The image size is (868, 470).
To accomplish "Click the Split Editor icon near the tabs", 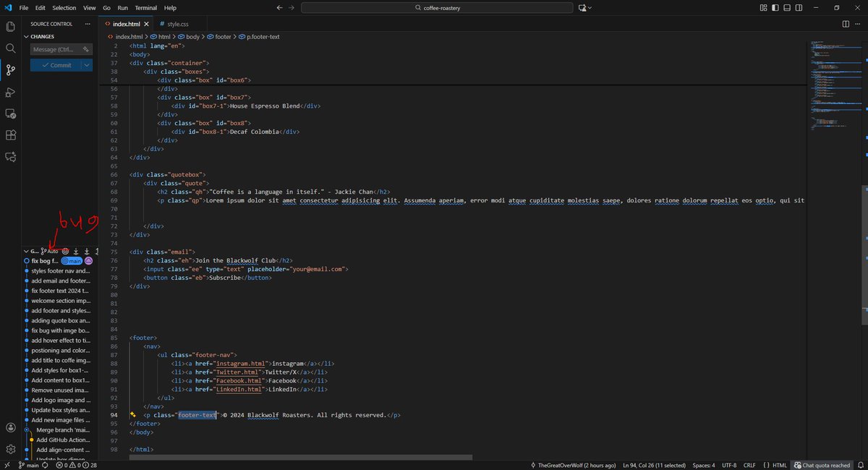I will (846, 23).
